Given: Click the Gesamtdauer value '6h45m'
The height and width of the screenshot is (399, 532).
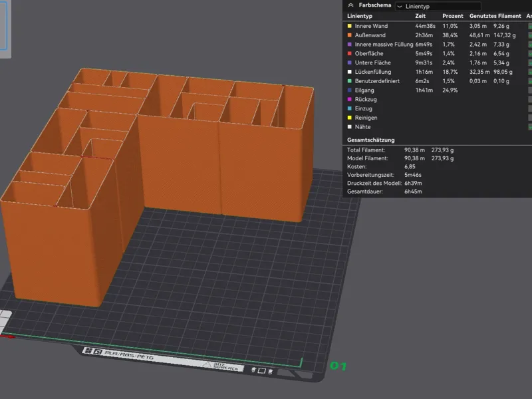Looking at the screenshot, I should [413, 192].
